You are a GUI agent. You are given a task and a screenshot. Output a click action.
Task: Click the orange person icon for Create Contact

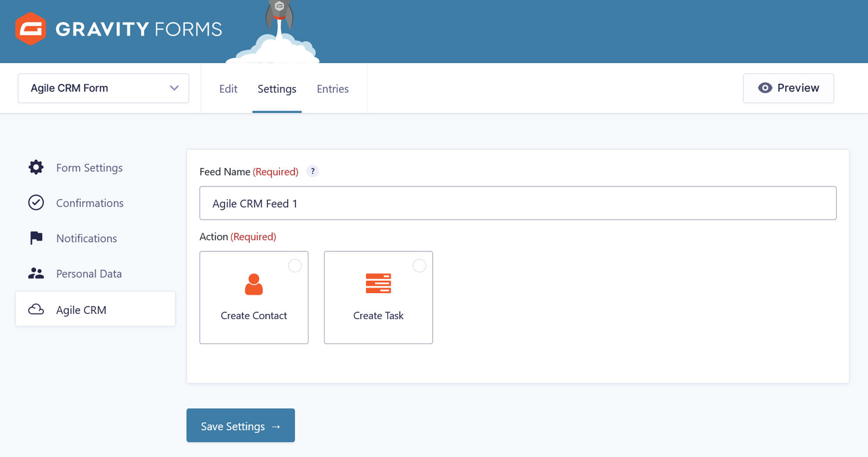click(253, 284)
